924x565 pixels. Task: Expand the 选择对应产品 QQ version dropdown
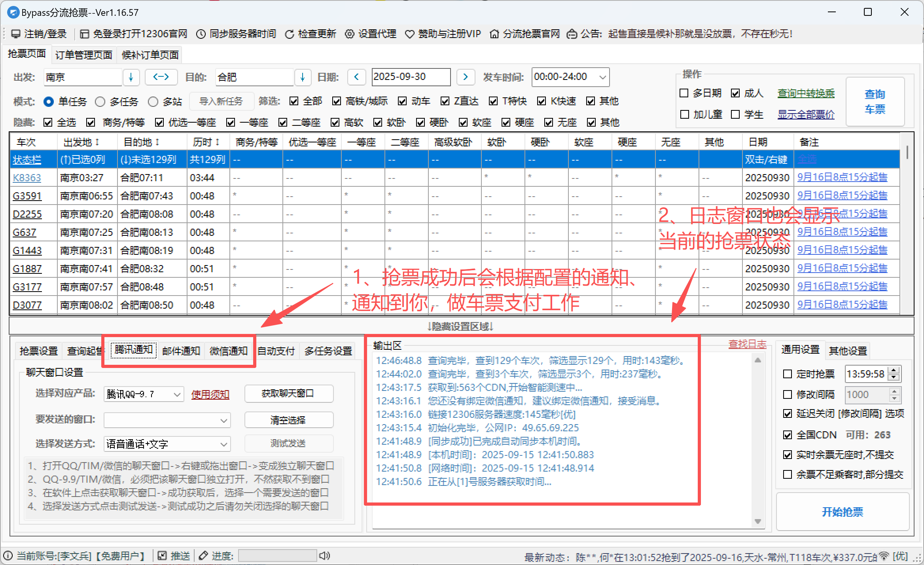(x=177, y=394)
